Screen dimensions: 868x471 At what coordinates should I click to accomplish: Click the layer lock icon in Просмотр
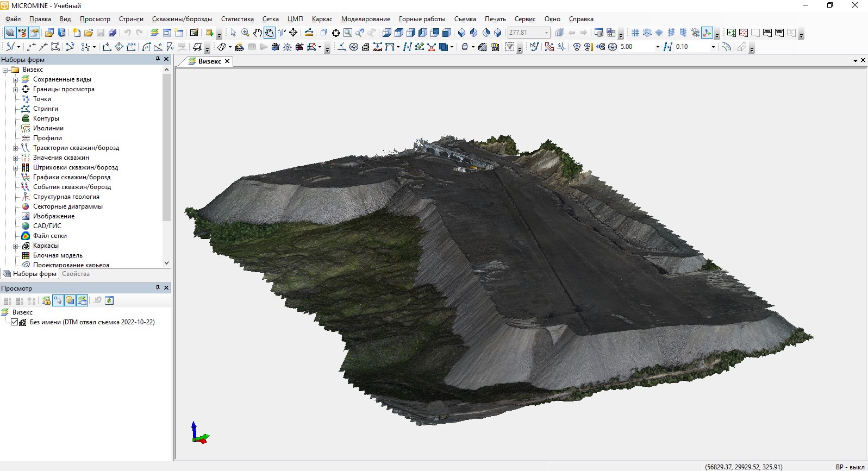[x=46, y=300]
